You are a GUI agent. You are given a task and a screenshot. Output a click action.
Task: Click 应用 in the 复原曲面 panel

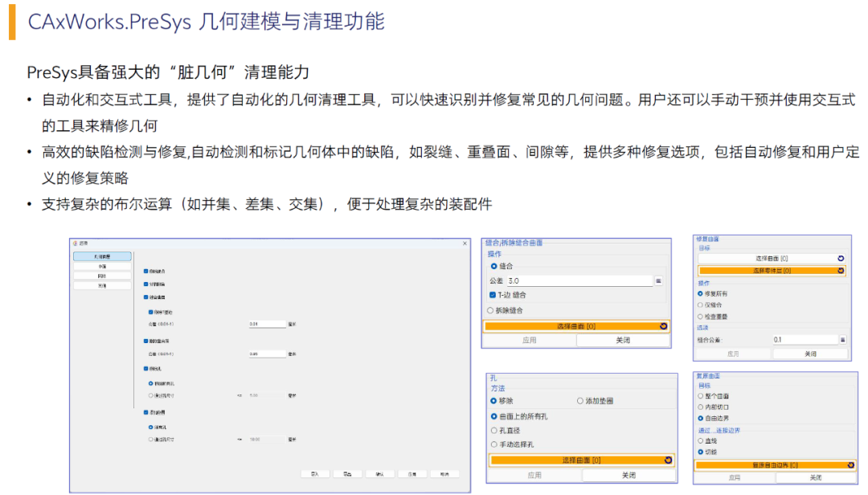click(x=734, y=477)
